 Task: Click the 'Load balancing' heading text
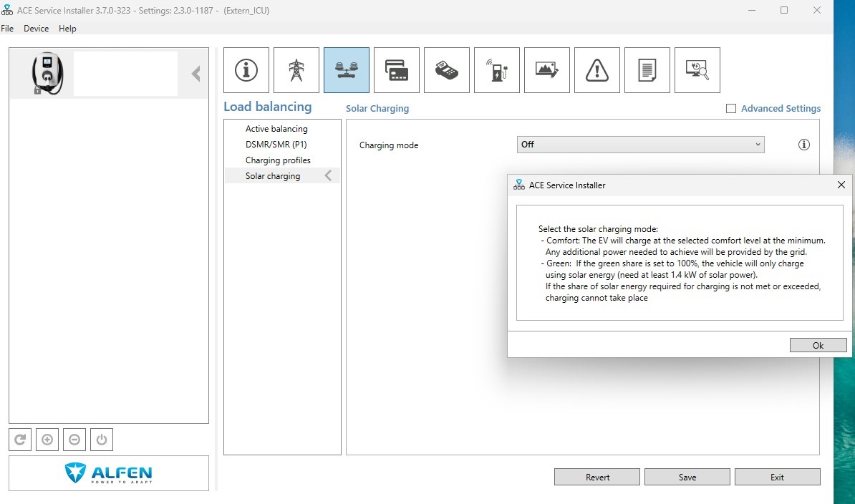268,107
